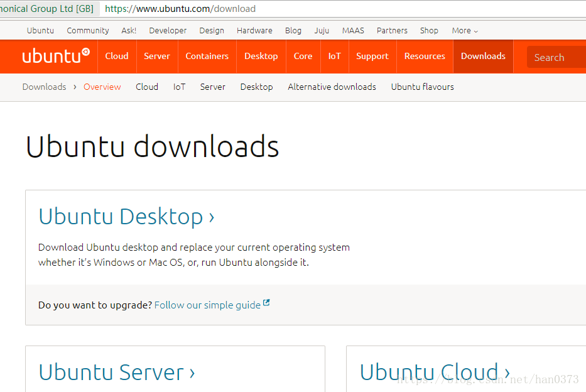Click the address bar URL
This screenshot has height=392, width=586.
coord(180,9)
